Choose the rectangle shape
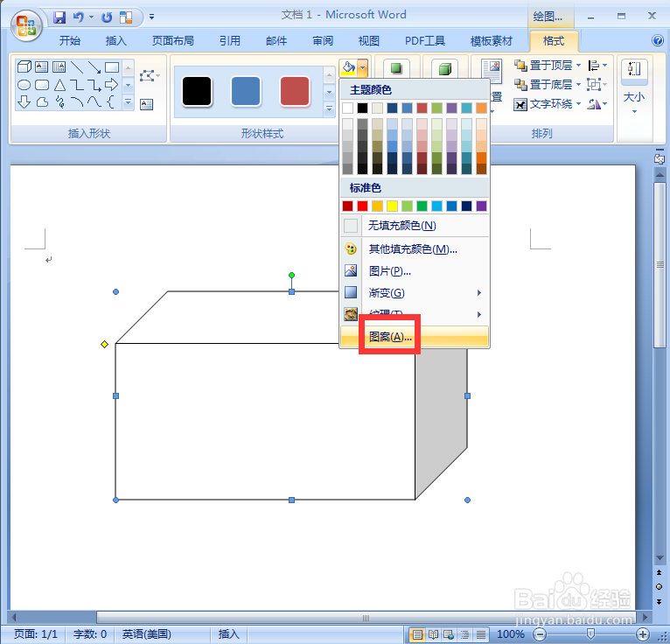 (112, 67)
